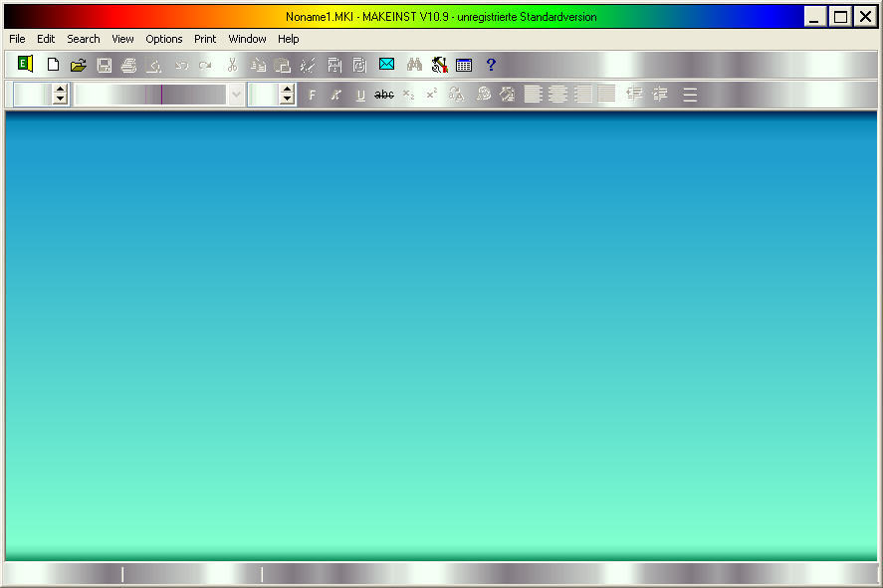Open the Window menu
The width and height of the screenshot is (883, 588).
pos(247,39)
